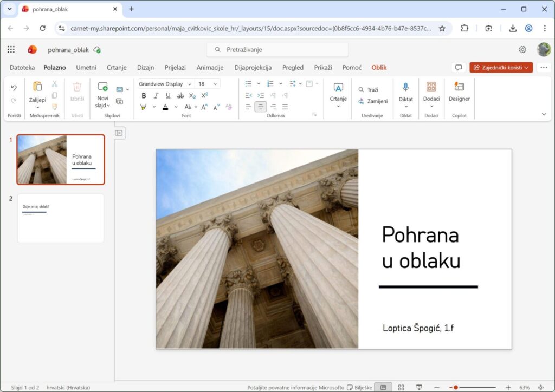Switch to slide sorter view

(x=401, y=387)
